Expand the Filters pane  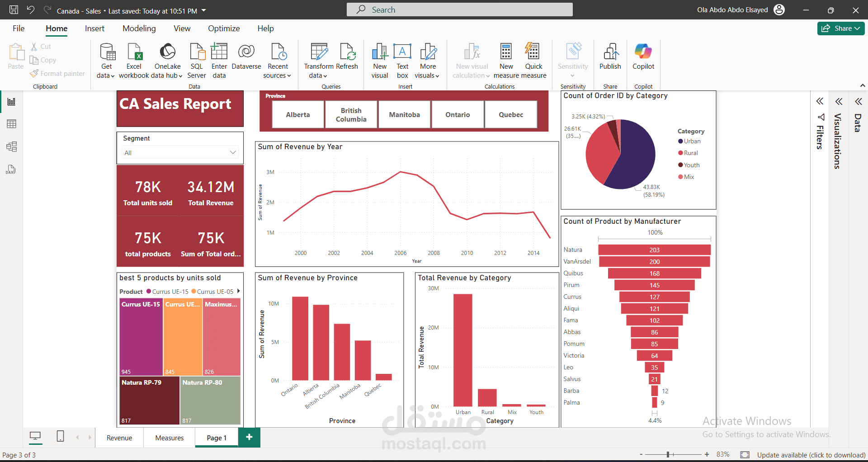coord(820,101)
